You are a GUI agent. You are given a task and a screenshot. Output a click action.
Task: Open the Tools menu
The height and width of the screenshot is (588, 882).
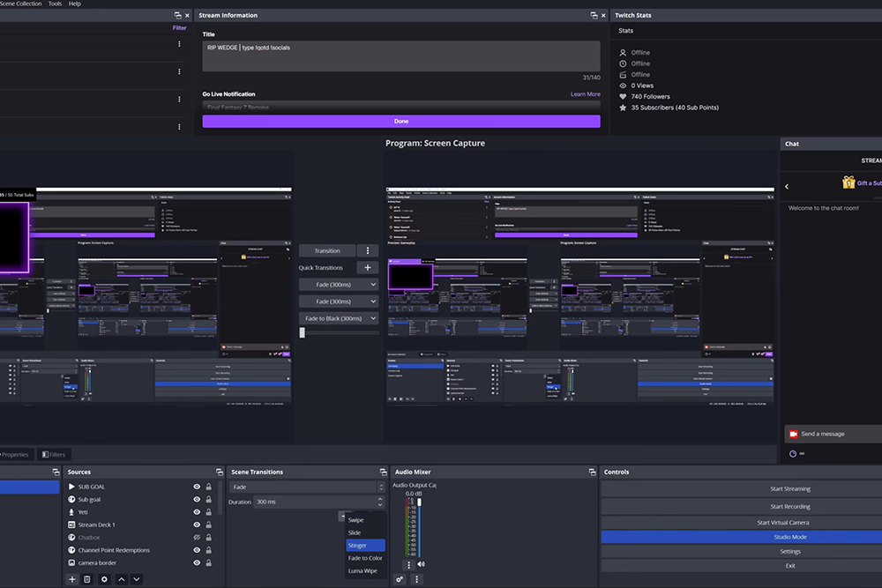(56, 4)
